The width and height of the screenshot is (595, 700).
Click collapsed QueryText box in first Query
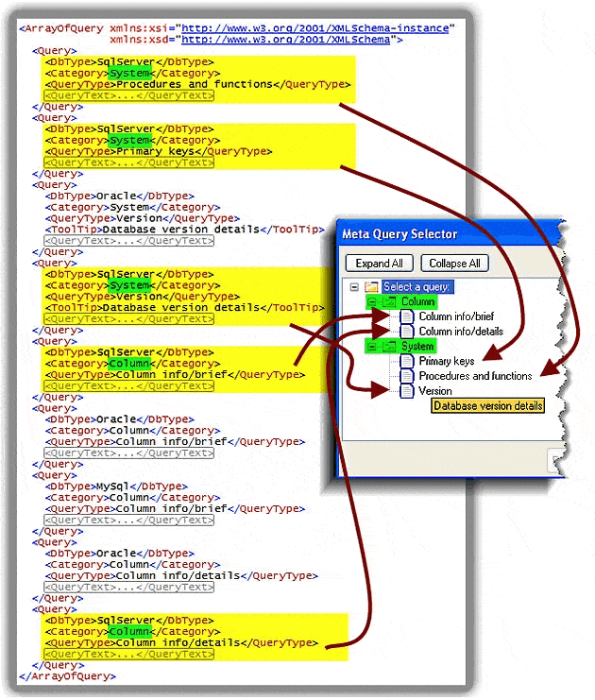129,95
